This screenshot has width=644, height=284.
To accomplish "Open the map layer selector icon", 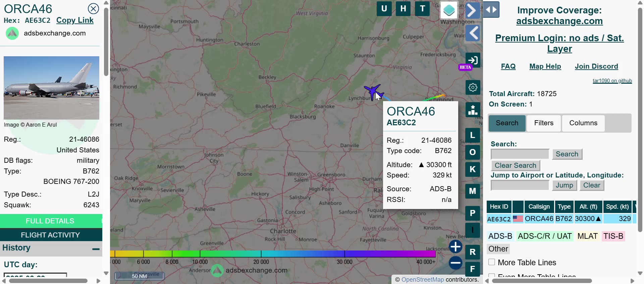I will click(449, 10).
